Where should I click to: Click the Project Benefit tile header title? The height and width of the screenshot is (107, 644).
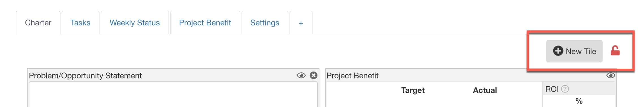coord(352,75)
